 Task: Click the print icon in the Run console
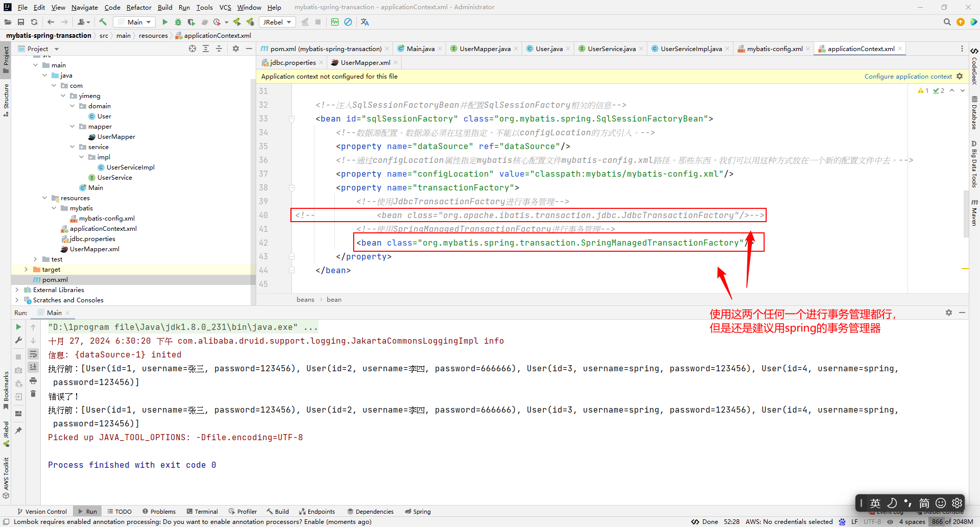(x=33, y=380)
